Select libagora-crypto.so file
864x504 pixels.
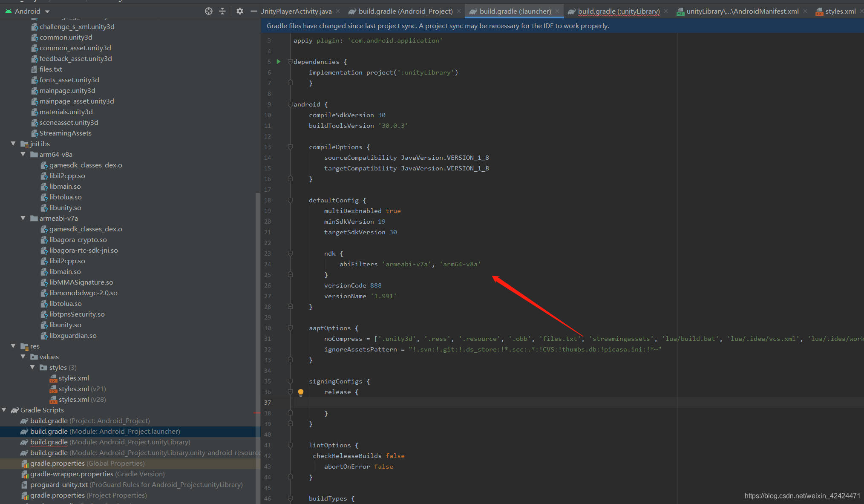click(x=78, y=240)
